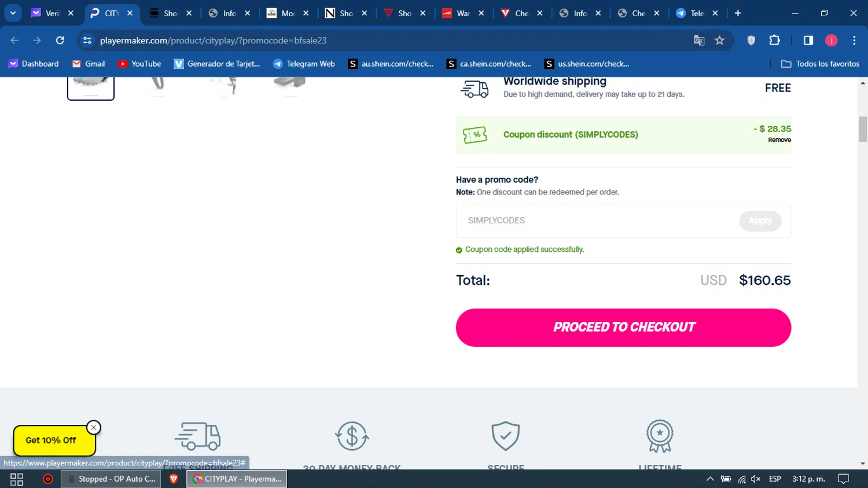
Task: Toggle the browser side panel
Action: click(808, 40)
